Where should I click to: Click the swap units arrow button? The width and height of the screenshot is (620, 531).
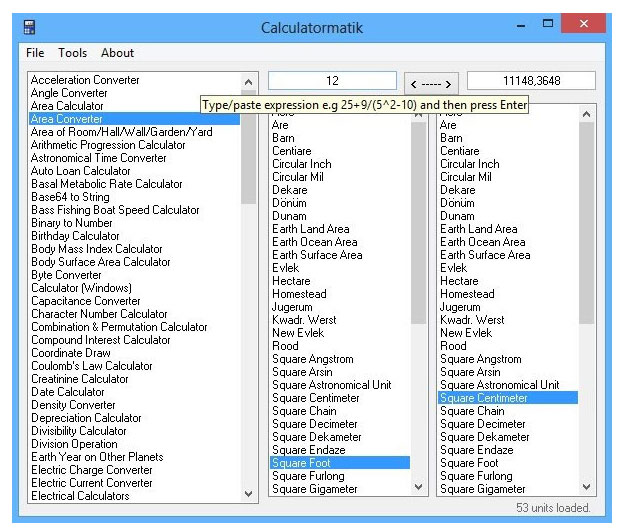(431, 84)
